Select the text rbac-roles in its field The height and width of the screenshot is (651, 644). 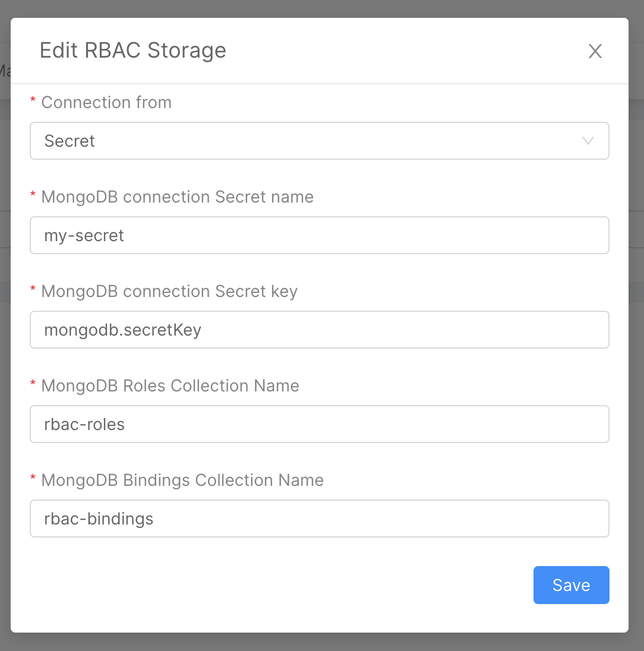(84, 424)
